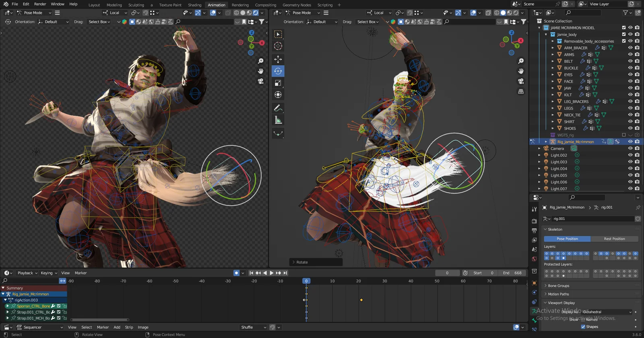Activate the Rotate tool in viewport toolbar

tap(278, 71)
